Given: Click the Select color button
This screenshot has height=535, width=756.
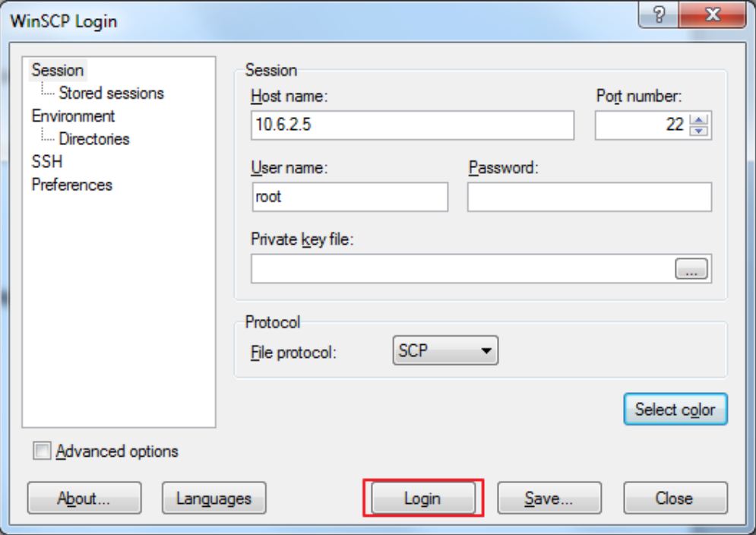Looking at the screenshot, I should (675, 410).
